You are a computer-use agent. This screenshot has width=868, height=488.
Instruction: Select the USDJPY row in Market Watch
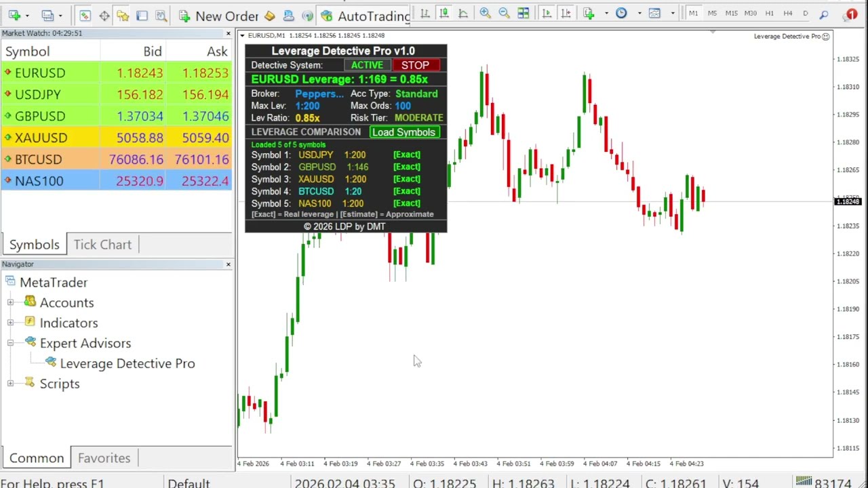116,94
